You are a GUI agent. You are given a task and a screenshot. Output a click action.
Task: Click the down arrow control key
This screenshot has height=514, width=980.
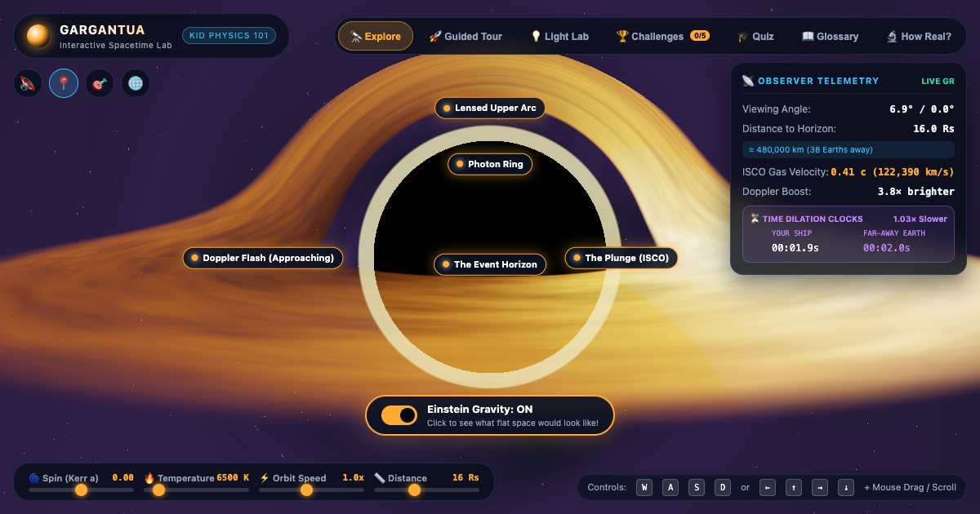click(x=847, y=487)
